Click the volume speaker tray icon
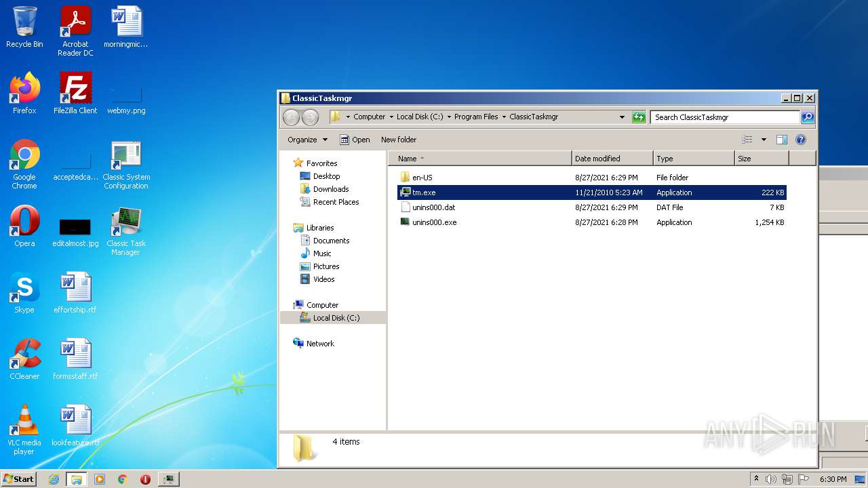Viewport: 868px width, 488px height. tap(771, 479)
